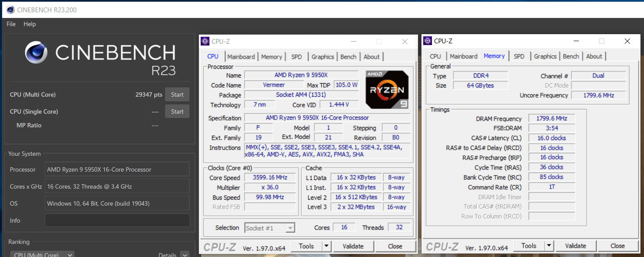Click the Package value Socket AM4 (1331)
This screenshot has width=644, height=257.
(301, 95)
